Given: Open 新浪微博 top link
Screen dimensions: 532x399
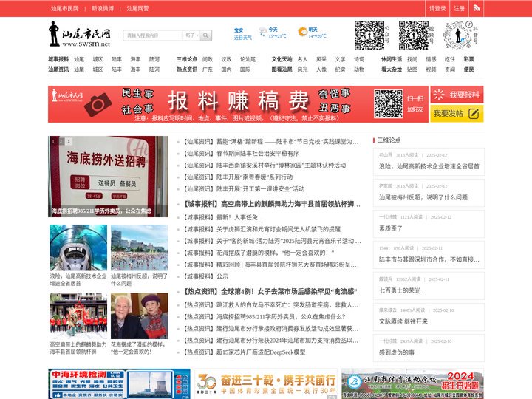Looking at the screenshot, I should pyautogui.click(x=103, y=8).
